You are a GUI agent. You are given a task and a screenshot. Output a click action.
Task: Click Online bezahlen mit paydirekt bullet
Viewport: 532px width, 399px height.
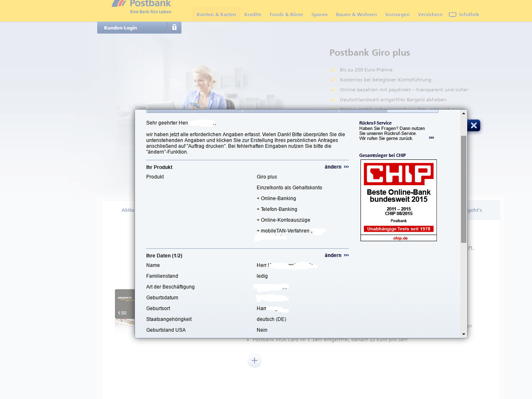(404, 90)
